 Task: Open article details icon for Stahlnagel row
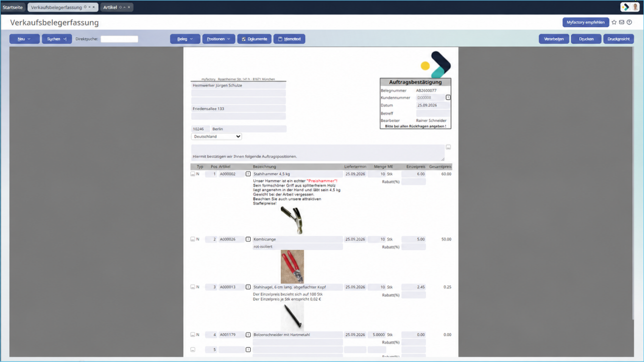point(248,287)
